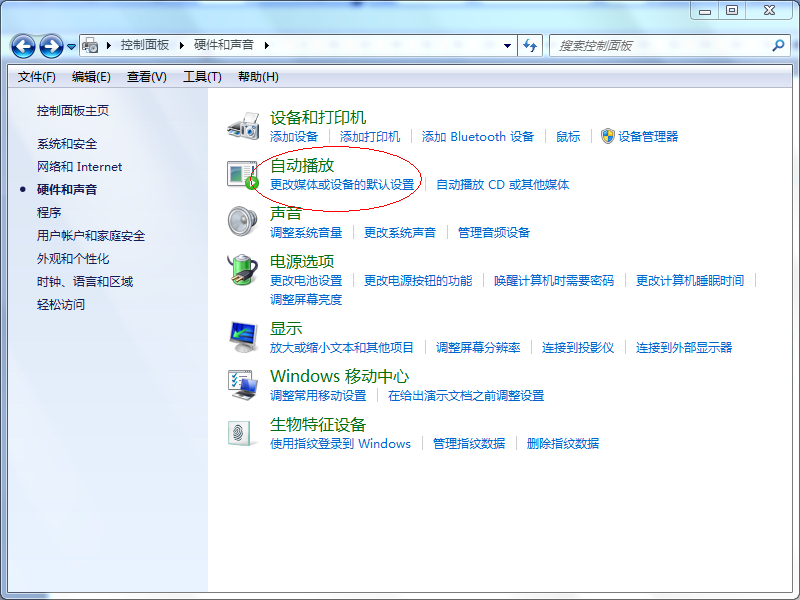Click the Power Options (电源选项) battery icon
Viewport: 800px width, 600px height.
[x=243, y=270]
